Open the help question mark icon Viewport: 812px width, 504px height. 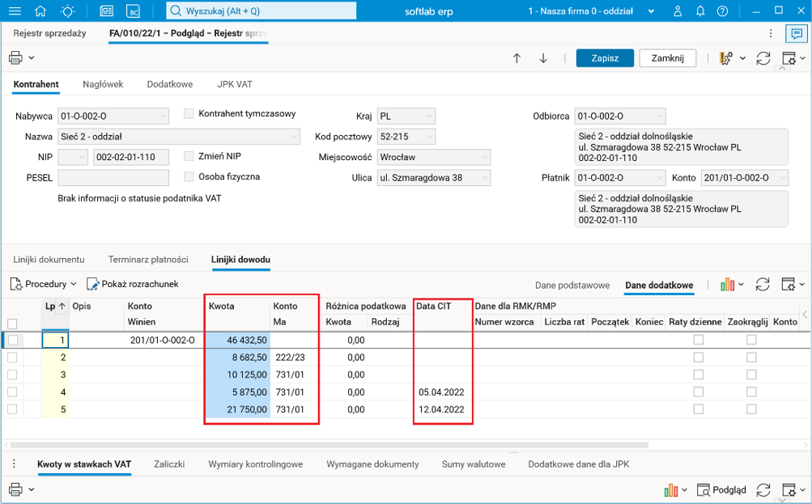(722, 11)
